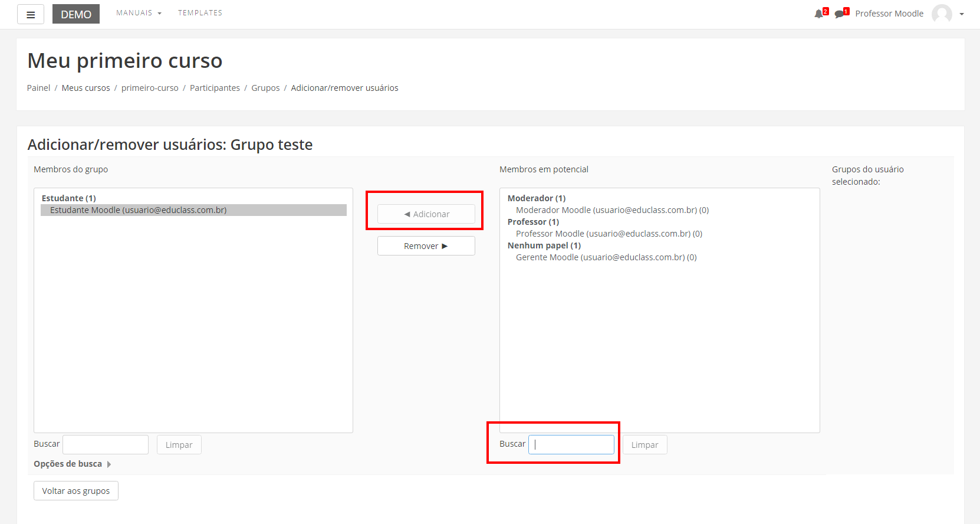Click the Estudante (1) group heading
Screen dimensions: 980x524
pyautogui.click(x=68, y=198)
